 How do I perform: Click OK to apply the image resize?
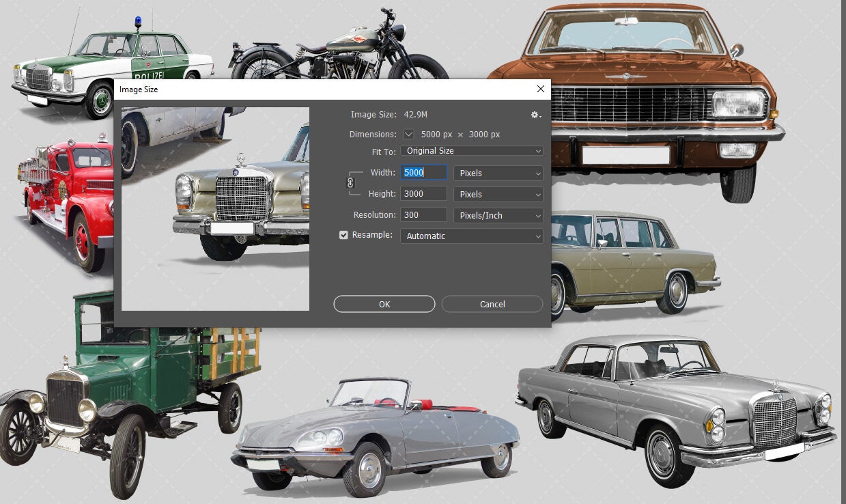tap(384, 304)
